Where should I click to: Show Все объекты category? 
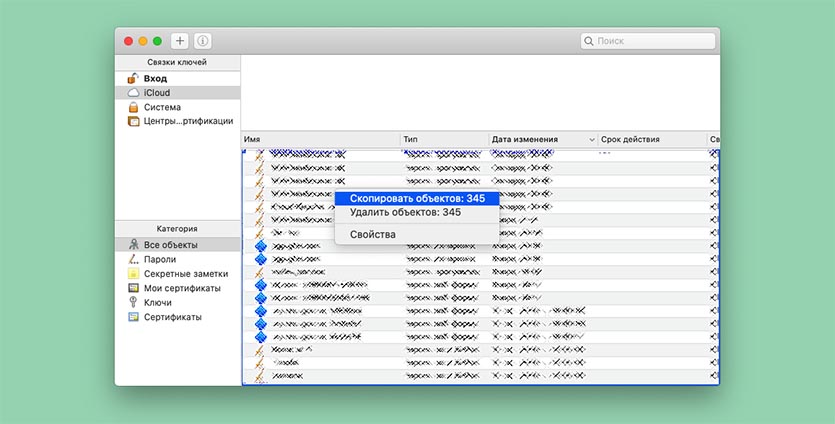pyautogui.click(x=170, y=245)
